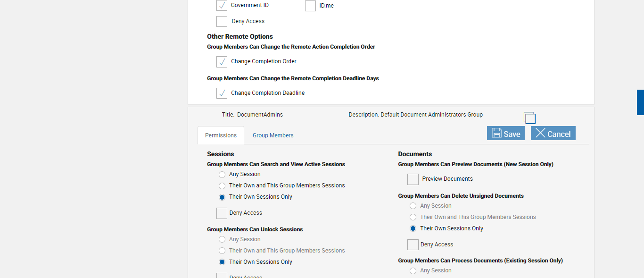Switch to the Permissions tab
Viewport: 644px width, 278px height.
221,135
